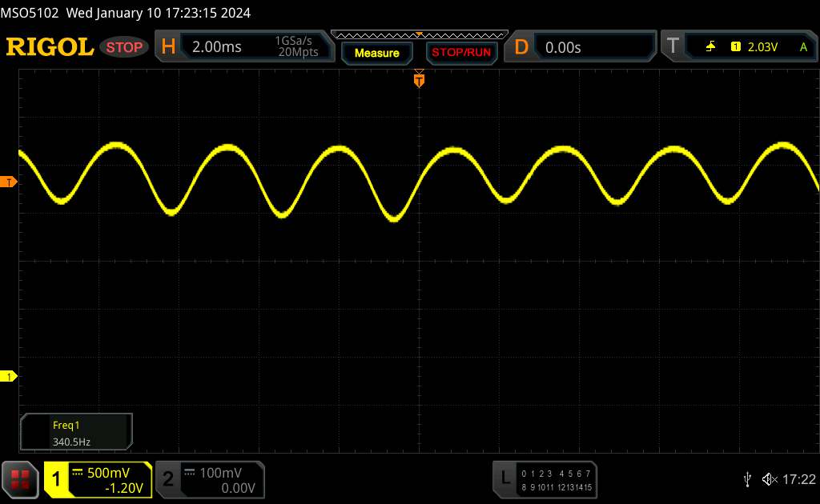
Task: Click the channel 2 0.00V offset
Action: 238,488
